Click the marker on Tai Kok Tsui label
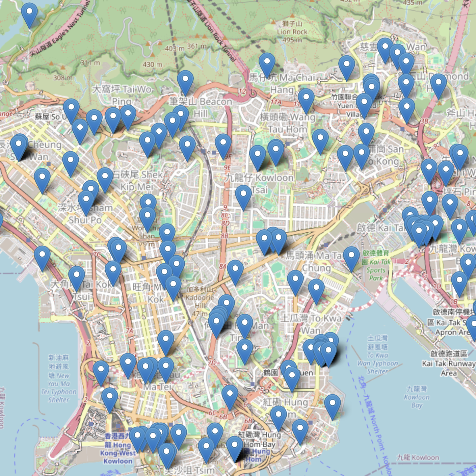 pyautogui.click(x=77, y=279)
